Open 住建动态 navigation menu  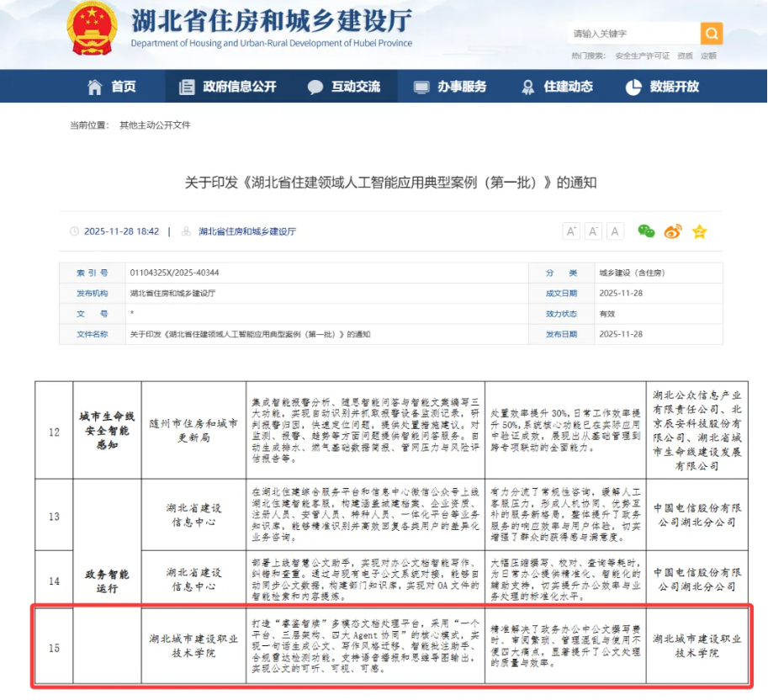pyautogui.click(x=558, y=87)
